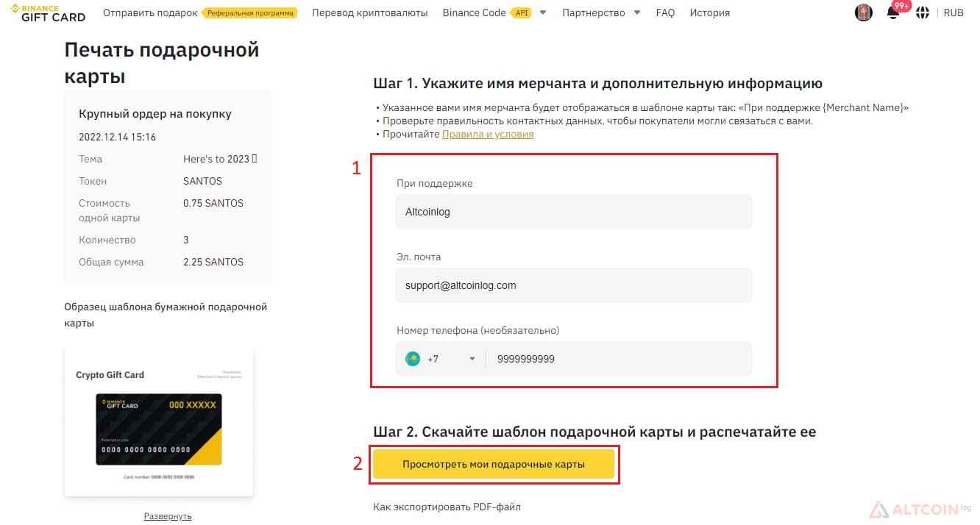Expand the Партнерство dropdown arrow
Image resolution: width=980 pixels, height=525 pixels.
pos(637,12)
